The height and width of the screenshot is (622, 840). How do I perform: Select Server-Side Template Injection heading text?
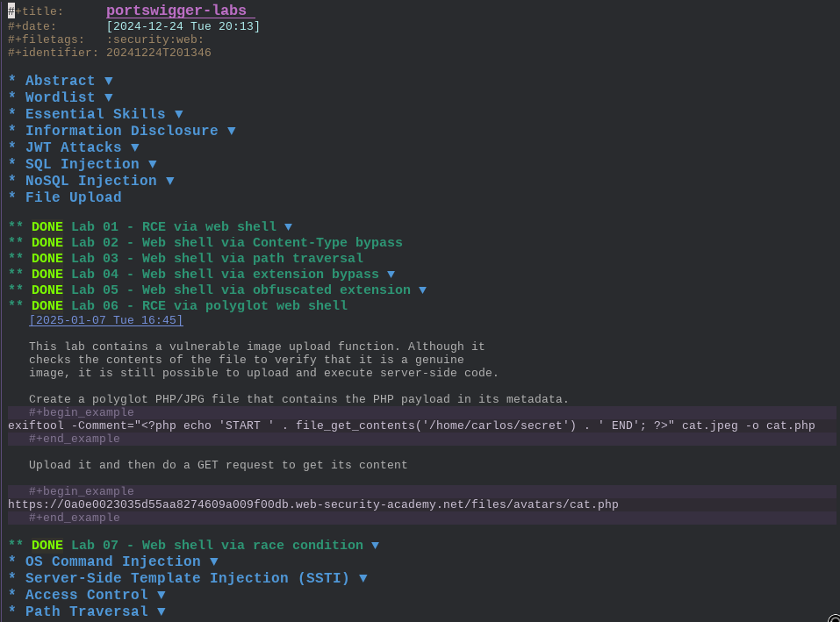point(188,578)
